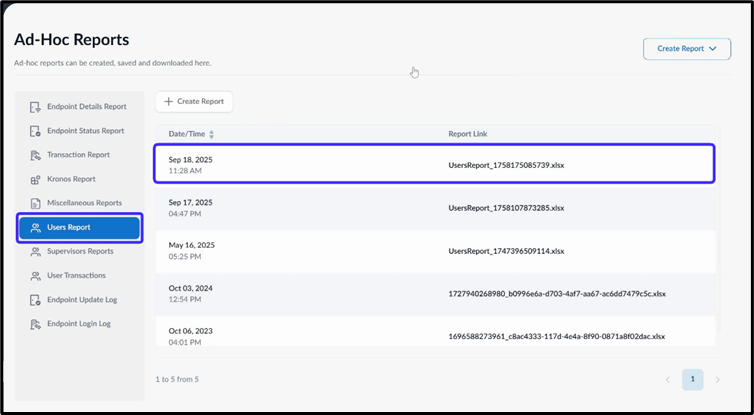This screenshot has height=415, width=754.
Task: Click the Sep 18, 2025 date cell
Action: [x=190, y=160]
